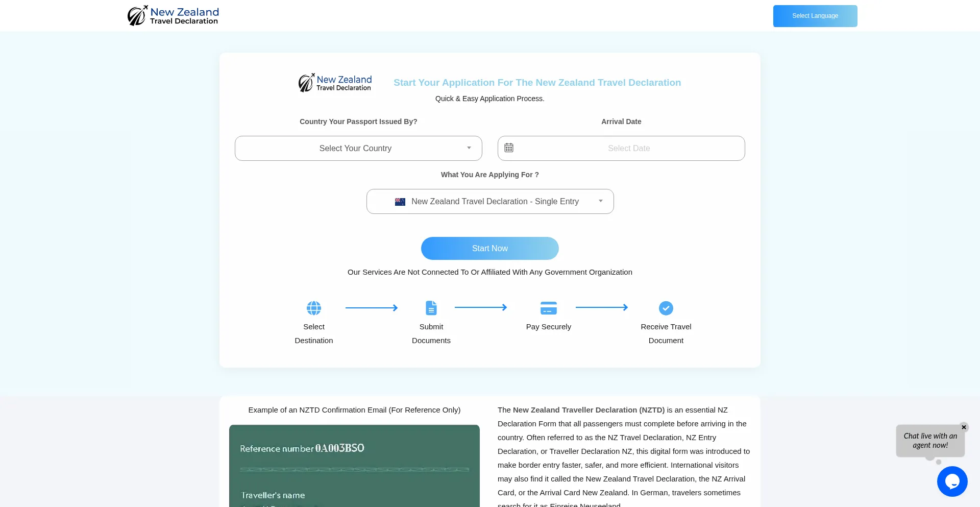Click the New Zealand Travel Declaration logo
Image resolution: width=980 pixels, height=507 pixels.
[173, 15]
